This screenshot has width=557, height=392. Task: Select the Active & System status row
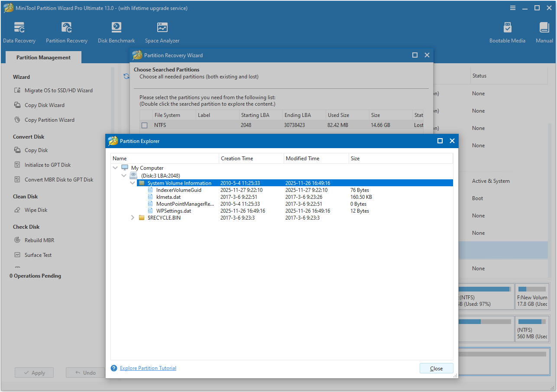[491, 181]
